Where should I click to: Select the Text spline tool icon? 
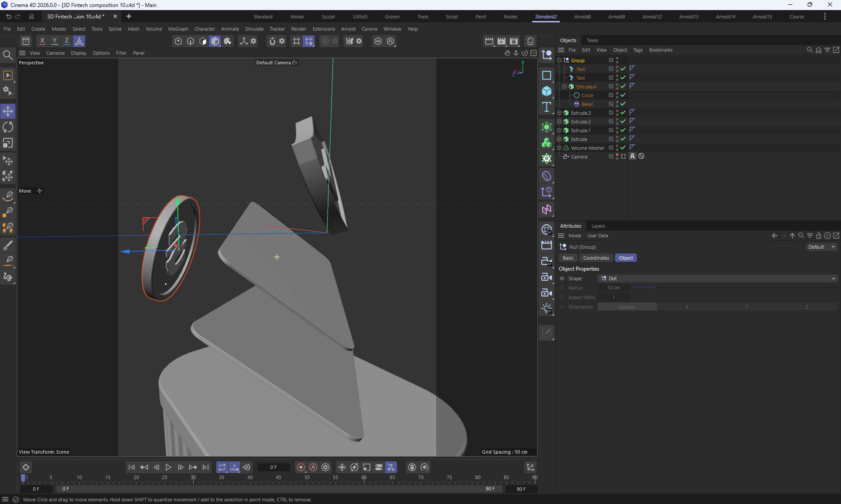[x=546, y=107]
